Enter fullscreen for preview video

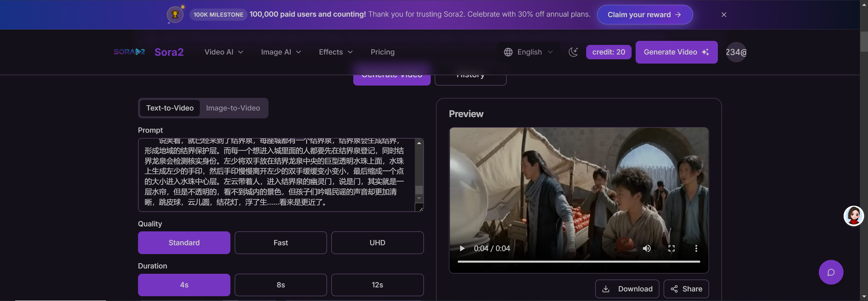pos(671,249)
